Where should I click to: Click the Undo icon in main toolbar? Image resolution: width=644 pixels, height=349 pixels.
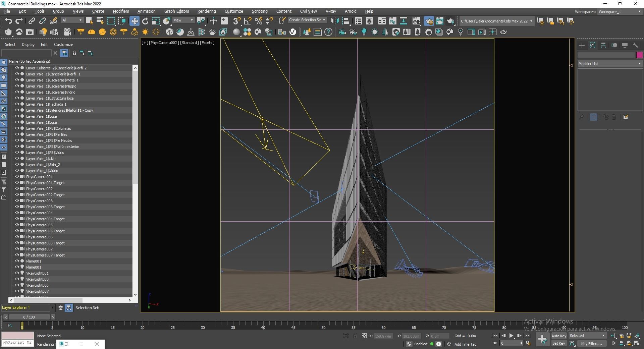8,21
